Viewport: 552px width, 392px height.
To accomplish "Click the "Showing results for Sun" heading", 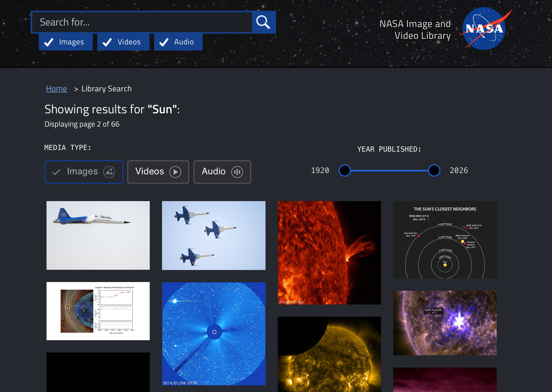I will [112, 109].
